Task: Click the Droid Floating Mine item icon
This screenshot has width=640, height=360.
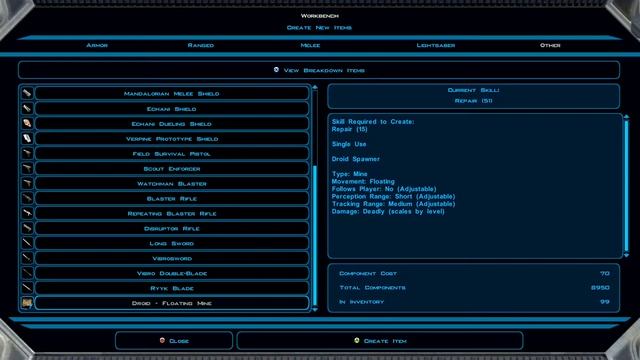Action: click(x=27, y=303)
